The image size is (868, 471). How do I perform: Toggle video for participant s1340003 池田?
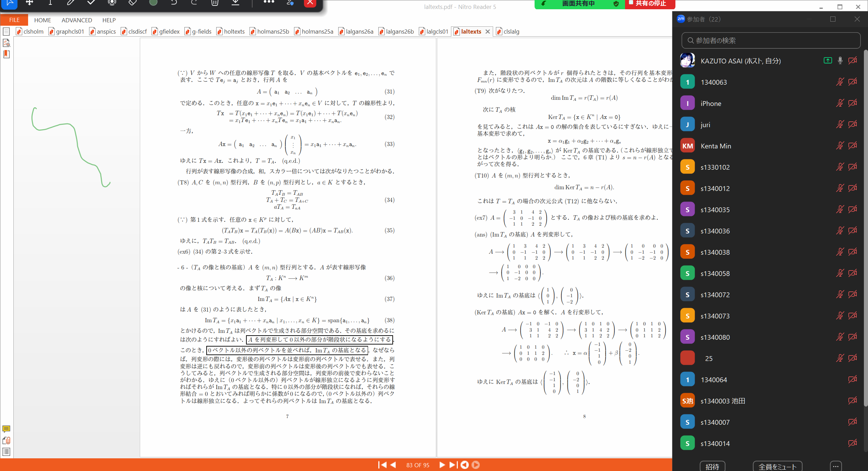[853, 401]
